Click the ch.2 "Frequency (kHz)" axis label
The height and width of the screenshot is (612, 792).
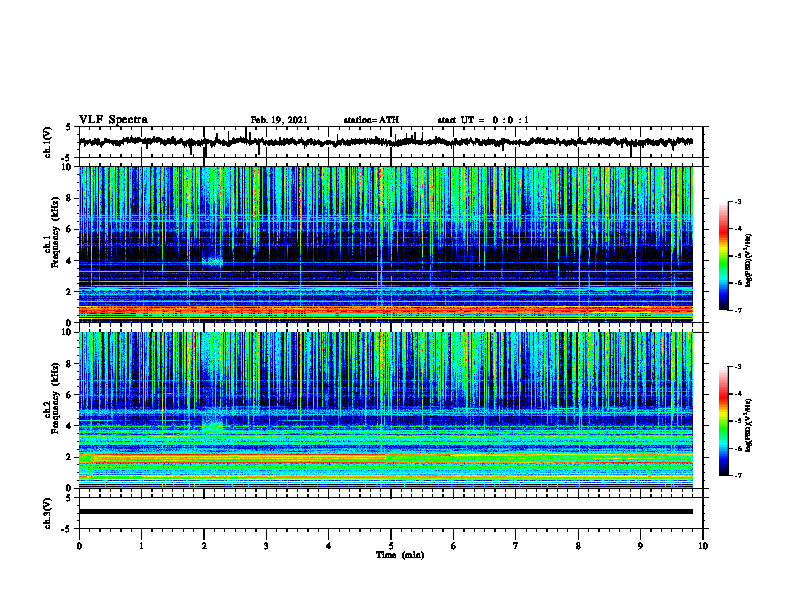55,398
